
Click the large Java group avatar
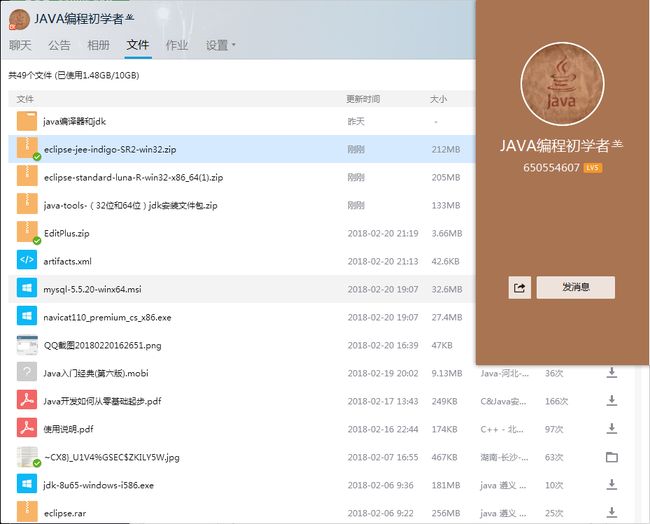[x=562, y=84]
